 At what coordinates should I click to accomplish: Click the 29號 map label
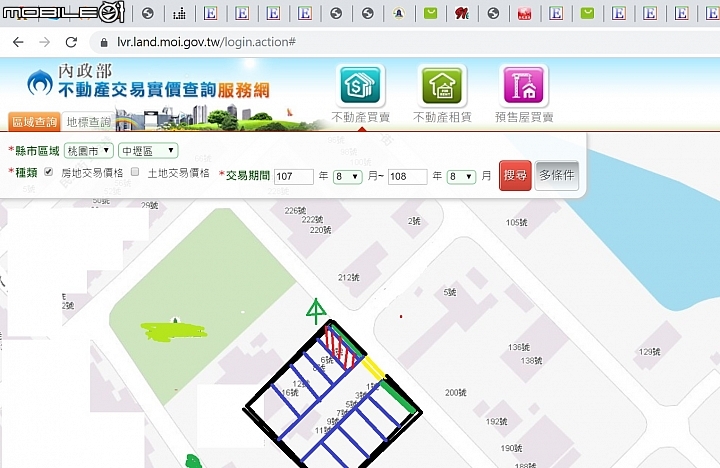[x=150, y=205]
